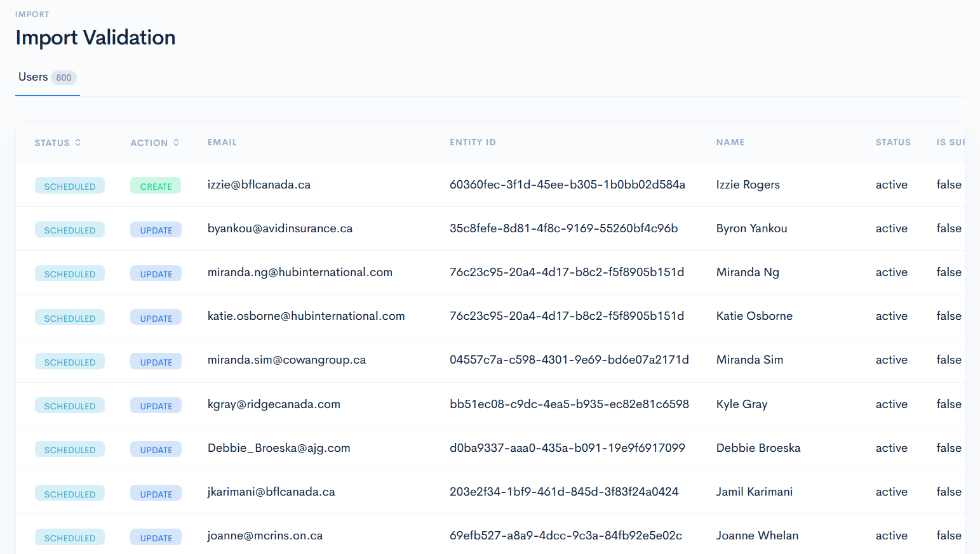Click the EMAIL column header
Screen dimensions: 980x554
click(x=222, y=142)
